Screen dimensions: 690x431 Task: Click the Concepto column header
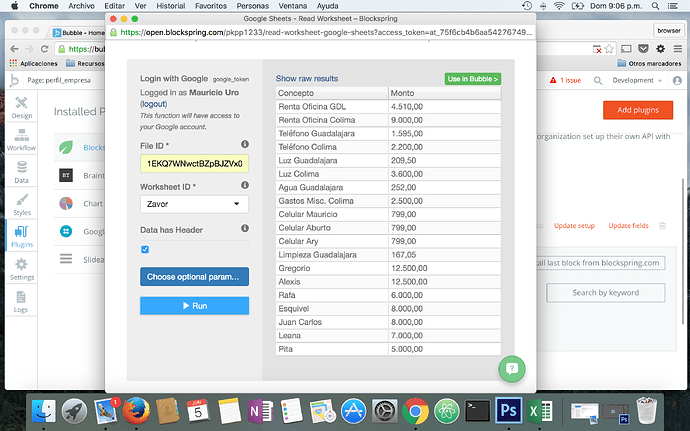click(x=332, y=93)
